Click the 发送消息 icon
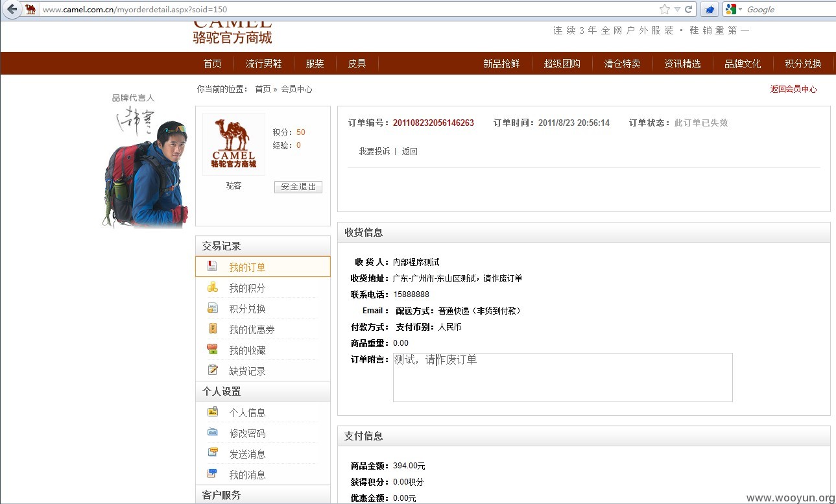 click(x=212, y=453)
